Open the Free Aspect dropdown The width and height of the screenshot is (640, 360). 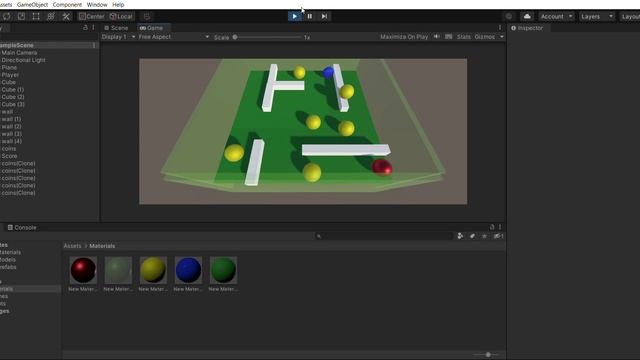(174, 37)
